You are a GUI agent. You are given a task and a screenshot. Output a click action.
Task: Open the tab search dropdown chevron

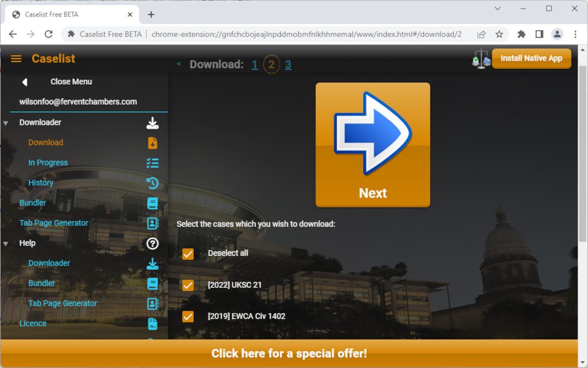pyautogui.click(x=498, y=8)
